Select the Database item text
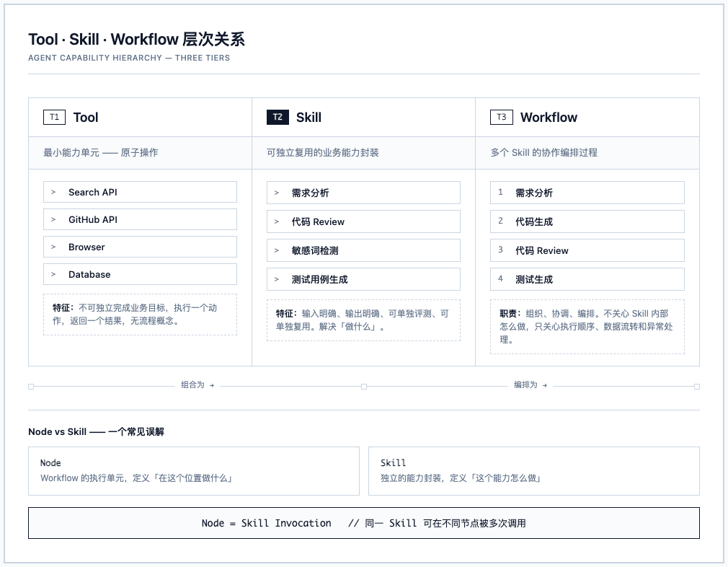The image size is (728, 567). [89, 274]
